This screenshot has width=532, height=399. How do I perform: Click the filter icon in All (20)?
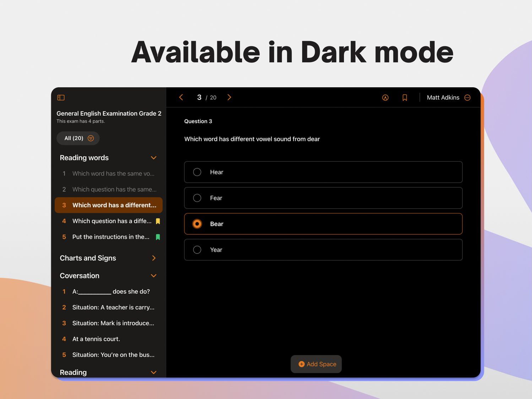[91, 138]
